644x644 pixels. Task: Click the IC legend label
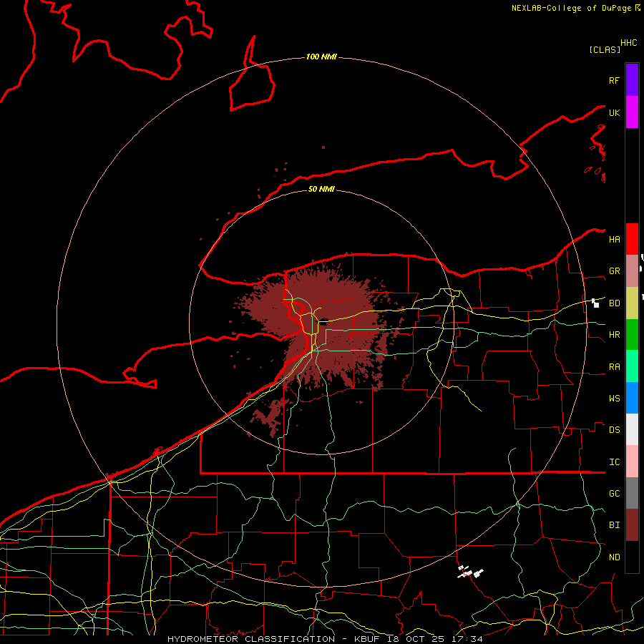(x=614, y=462)
